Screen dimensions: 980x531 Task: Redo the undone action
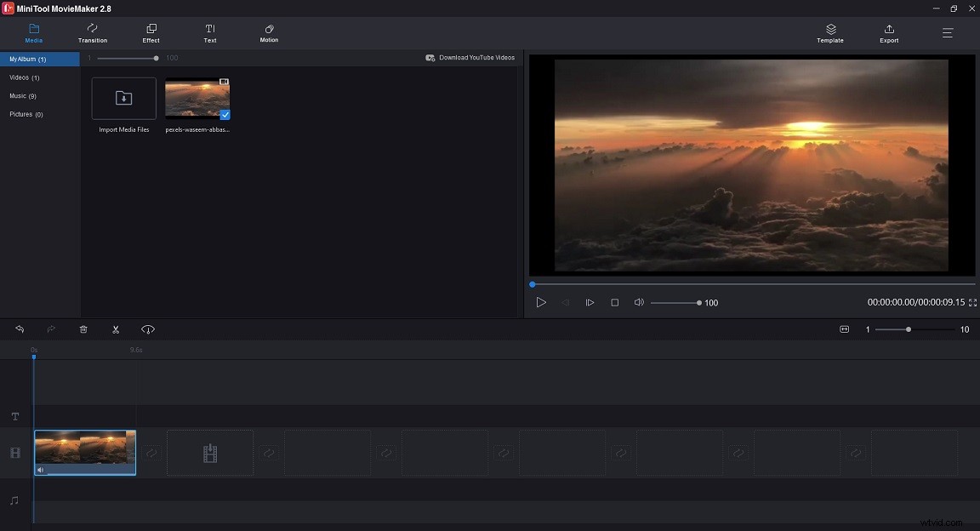click(x=51, y=329)
